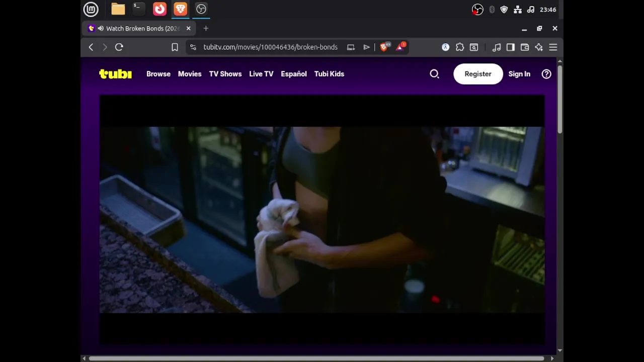The height and width of the screenshot is (362, 644).
Task: Click the Sign In link
Action: [x=519, y=74]
